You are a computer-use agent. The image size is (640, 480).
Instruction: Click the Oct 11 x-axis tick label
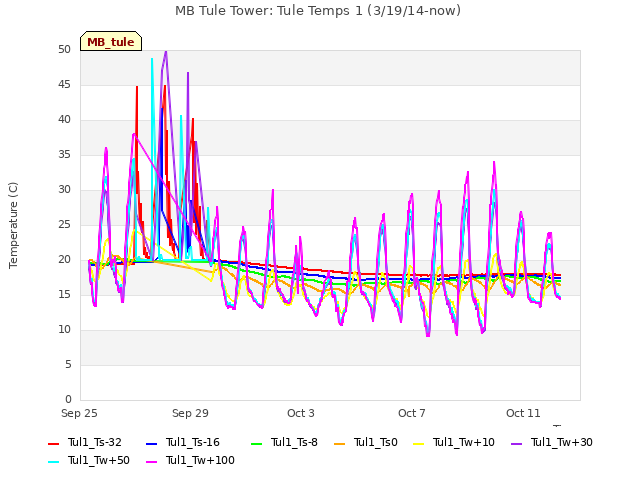(523, 413)
